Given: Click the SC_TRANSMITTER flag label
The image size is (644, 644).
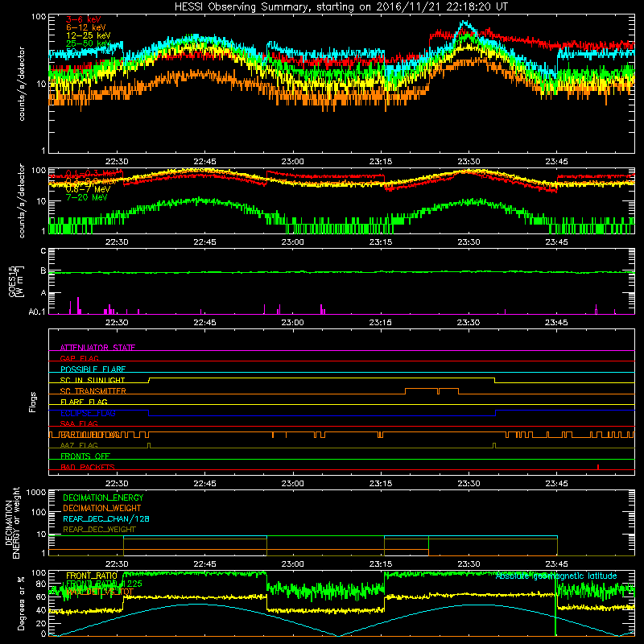Looking at the screenshot, I should click(93, 391).
